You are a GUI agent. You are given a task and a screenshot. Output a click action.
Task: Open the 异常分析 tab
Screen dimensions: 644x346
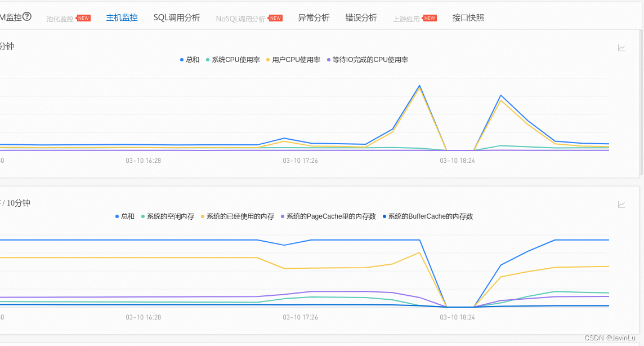314,17
